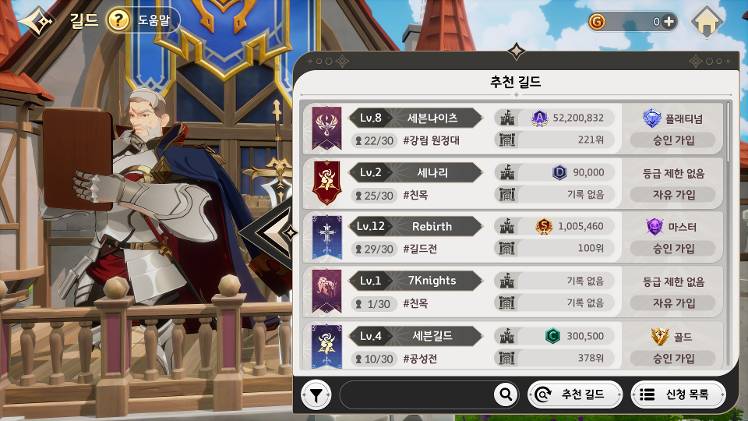Image resolution: width=748 pixels, height=421 pixels.
Task: Click the 7Knights guild banner emblem
Action: [327, 291]
